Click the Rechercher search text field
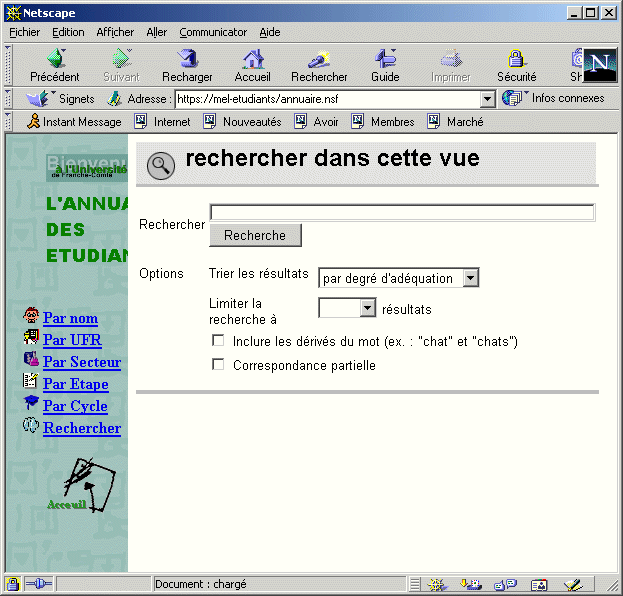 [402, 212]
